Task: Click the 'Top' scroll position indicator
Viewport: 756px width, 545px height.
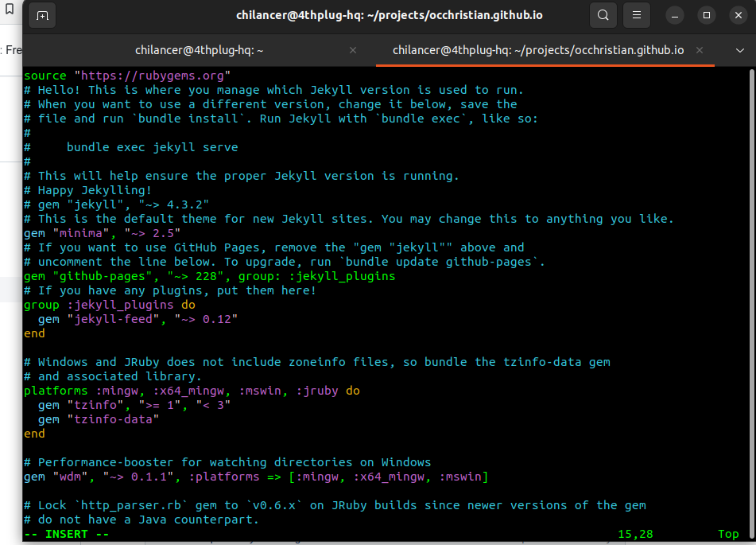Action: click(728, 534)
